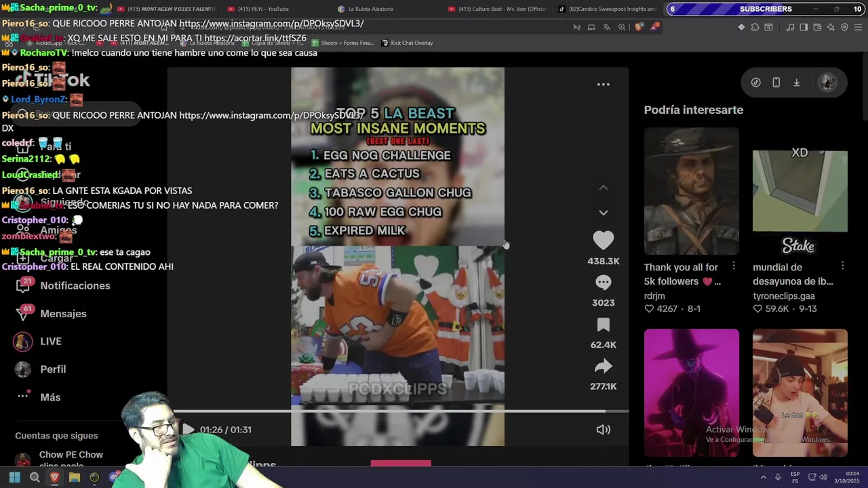Open the clock showing 00:04 3/10/2025
The image size is (868, 488).
tap(846, 477)
